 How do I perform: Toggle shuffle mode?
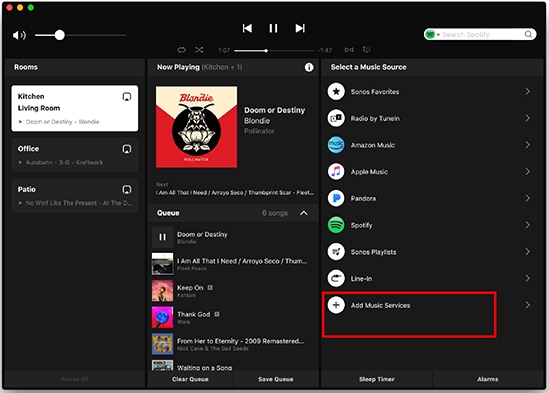pyautogui.click(x=199, y=50)
